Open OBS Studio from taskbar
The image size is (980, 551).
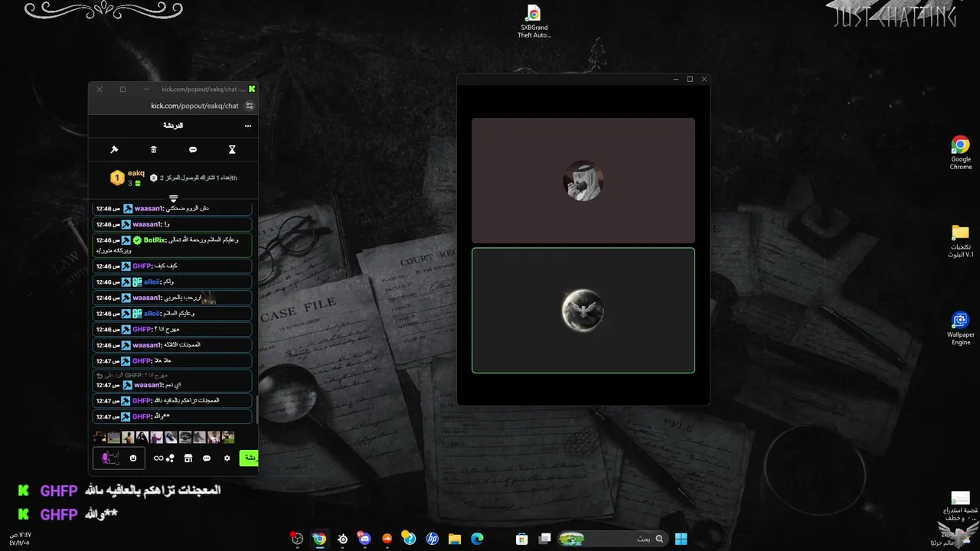coord(297,539)
